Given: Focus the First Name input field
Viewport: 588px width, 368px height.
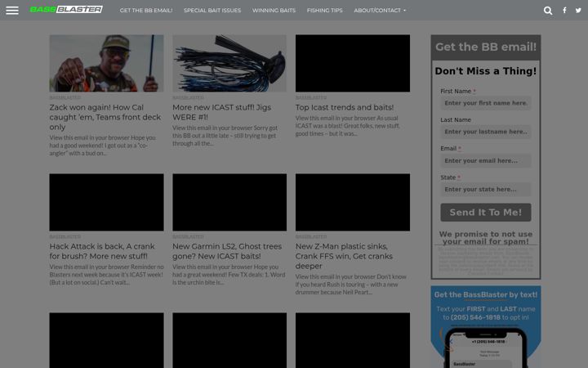Looking at the screenshot, I should tap(486, 103).
